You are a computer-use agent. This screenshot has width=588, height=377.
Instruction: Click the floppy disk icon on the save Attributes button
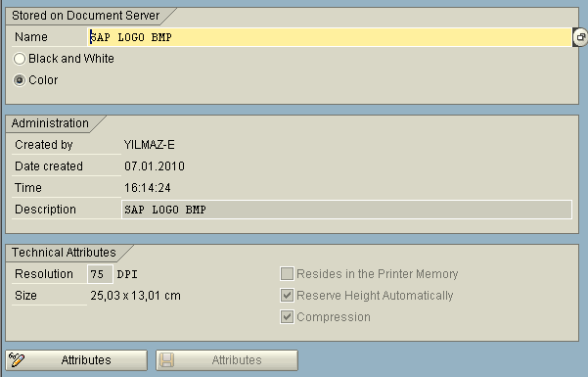pyautogui.click(x=167, y=360)
